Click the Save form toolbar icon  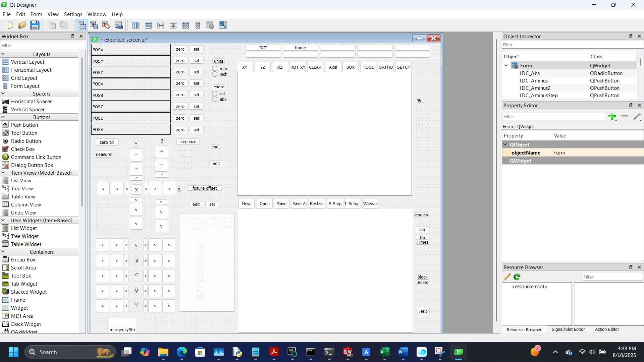[35, 25]
